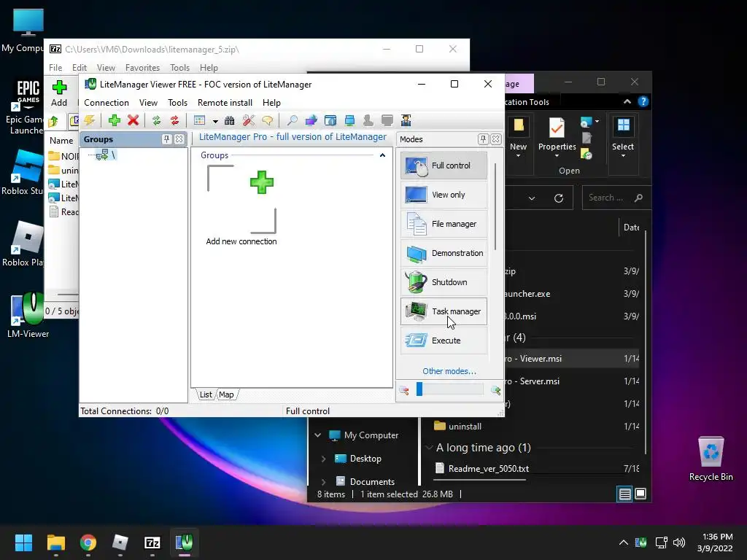Click the zoom out magnifier icon
Viewport: 747px width, 560px height.
tap(404, 391)
